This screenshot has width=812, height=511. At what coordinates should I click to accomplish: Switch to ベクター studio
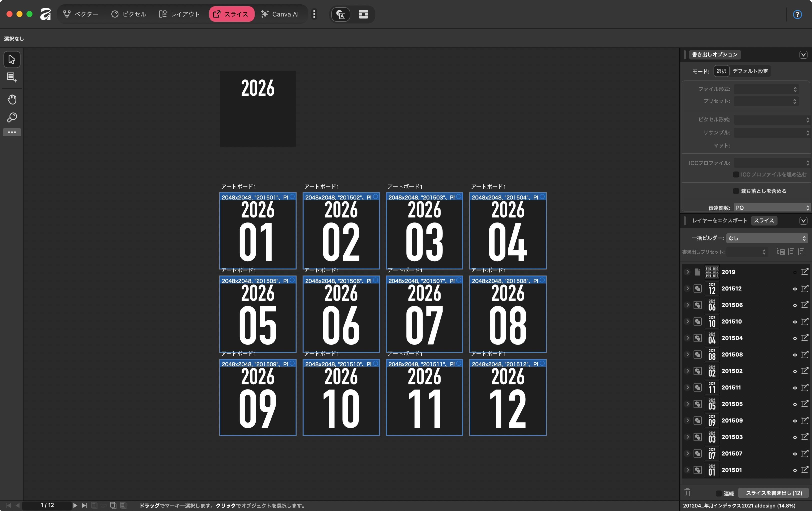click(x=81, y=14)
